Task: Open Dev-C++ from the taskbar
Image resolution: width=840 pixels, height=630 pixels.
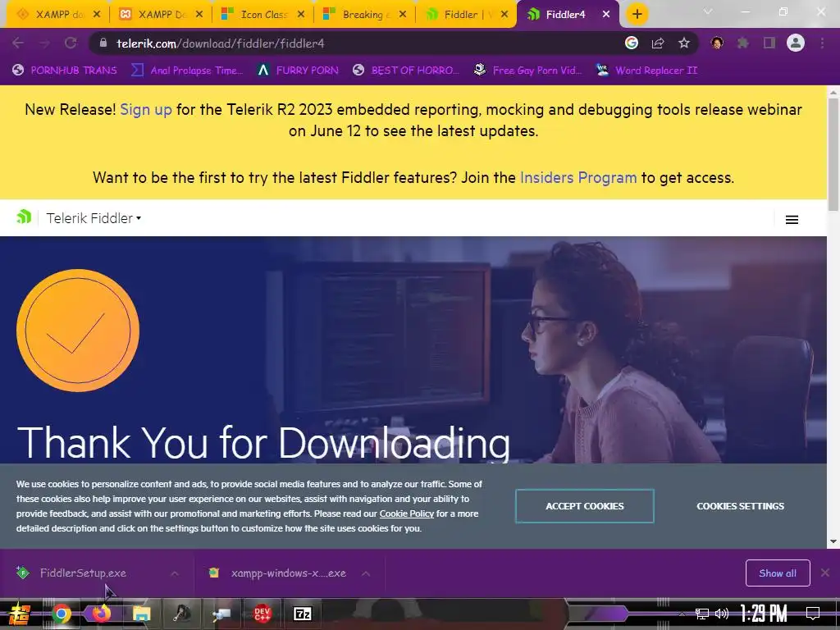Action: (x=262, y=614)
